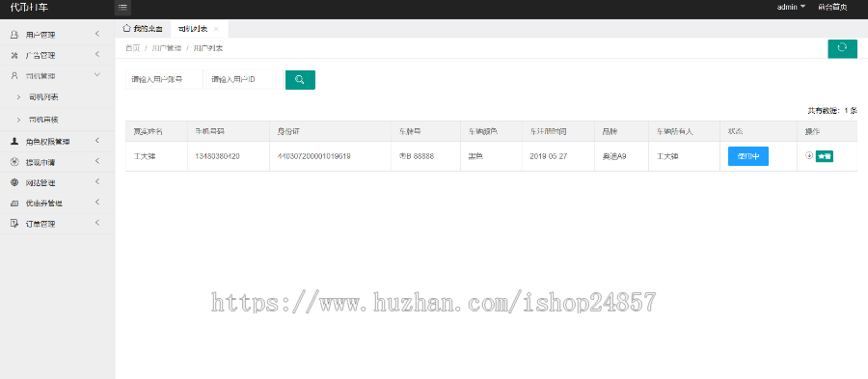
Task: Expand the 网站管理 menu chevron
Action: tap(96, 181)
